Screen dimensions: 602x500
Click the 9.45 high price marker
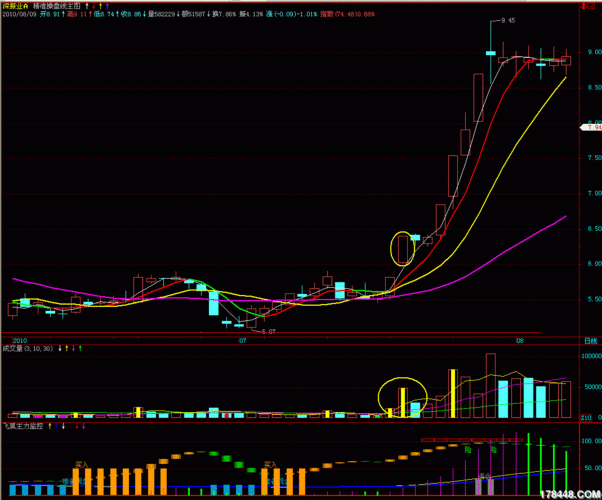point(507,21)
